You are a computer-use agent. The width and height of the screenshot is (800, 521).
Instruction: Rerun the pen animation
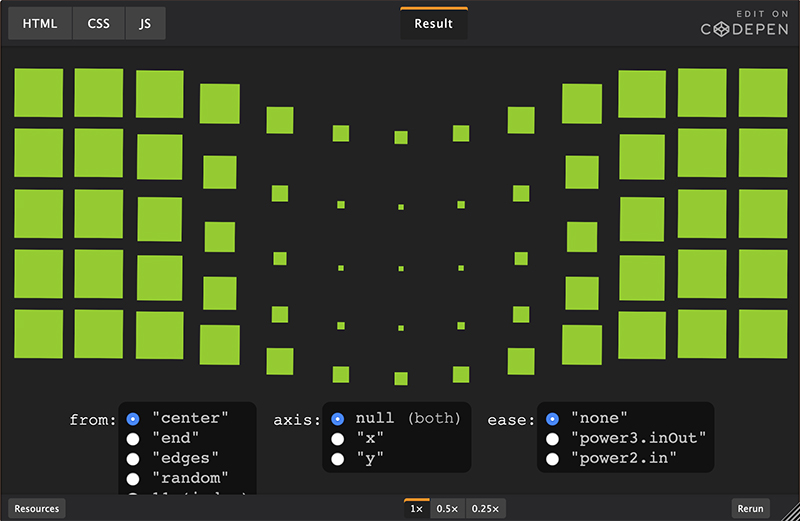click(751, 508)
